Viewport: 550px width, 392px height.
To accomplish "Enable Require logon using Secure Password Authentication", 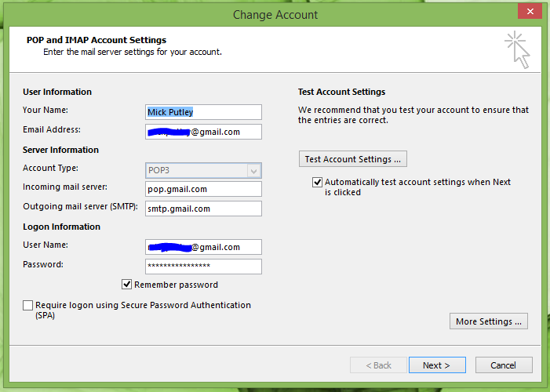I will (x=27, y=306).
